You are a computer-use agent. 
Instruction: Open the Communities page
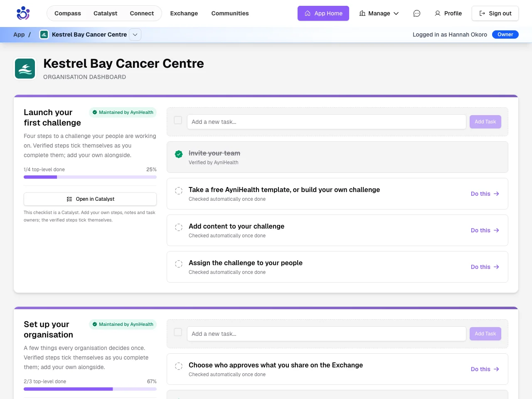point(230,13)
